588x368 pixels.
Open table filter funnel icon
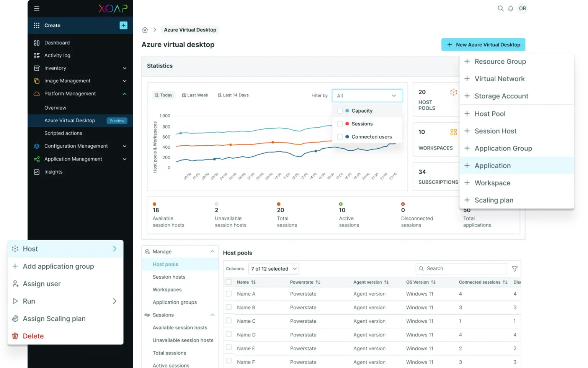[x=515, y=269]
